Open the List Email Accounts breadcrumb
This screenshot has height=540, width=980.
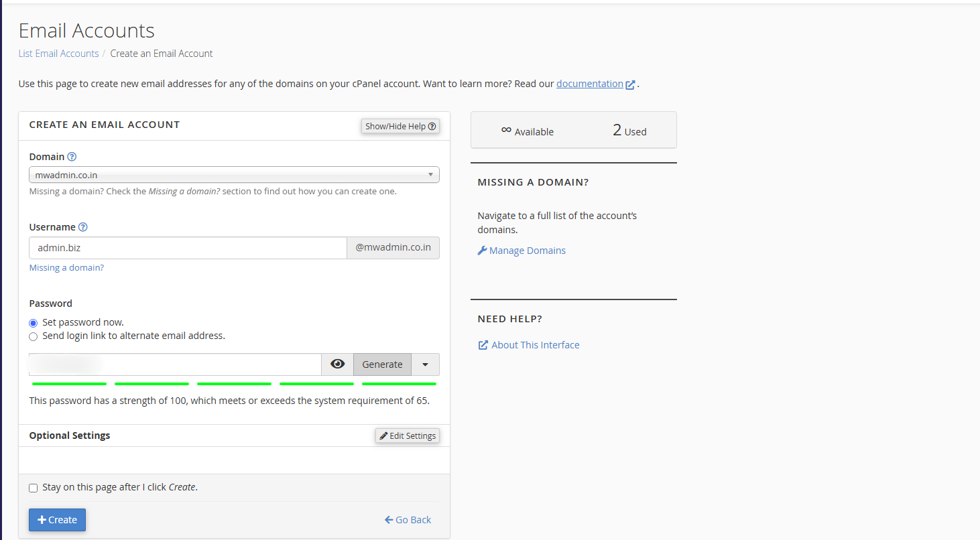tap(58, 54)
